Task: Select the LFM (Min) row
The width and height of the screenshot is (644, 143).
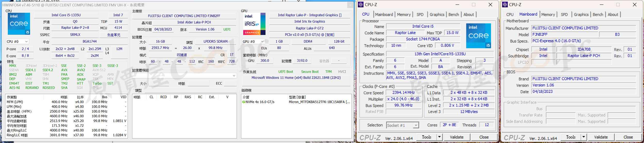Action: [67, 107]
